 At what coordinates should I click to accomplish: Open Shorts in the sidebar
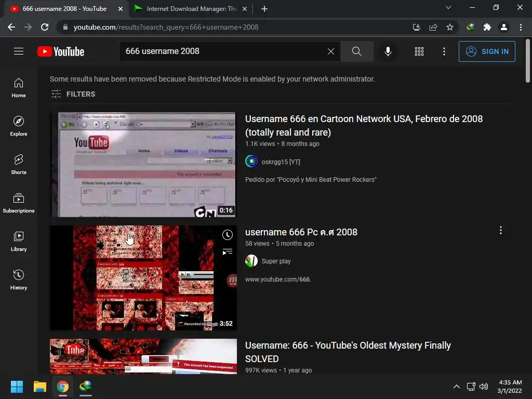coord(19,164)
